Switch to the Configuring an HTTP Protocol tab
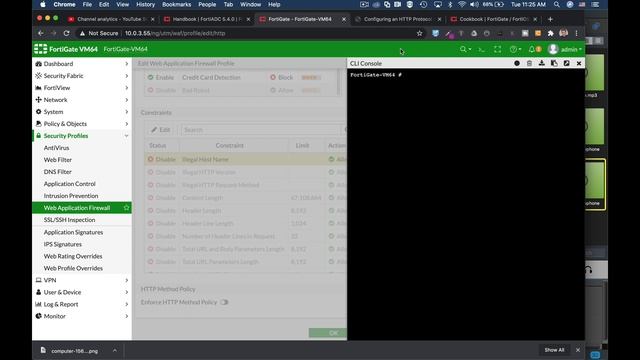Viewport: 640px width, 360px height. (x=397, y=19)
